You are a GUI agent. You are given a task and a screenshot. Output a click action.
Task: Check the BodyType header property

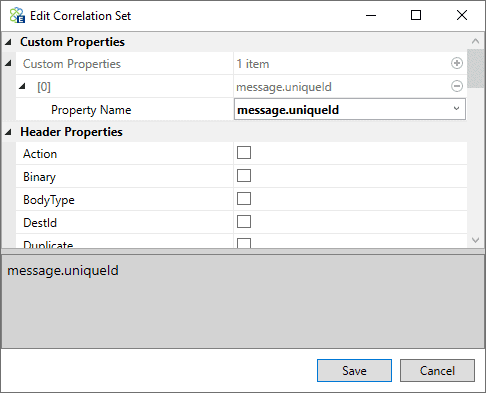[x=244, y=199]
